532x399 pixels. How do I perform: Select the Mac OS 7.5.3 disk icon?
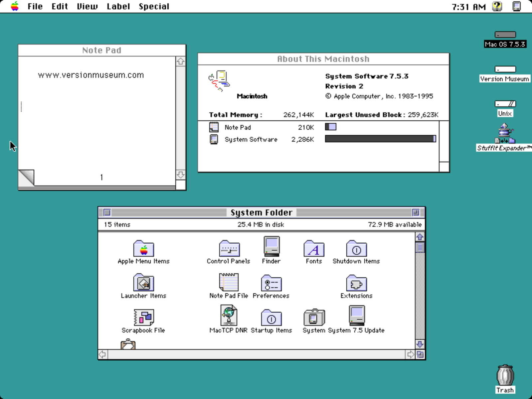pos(505,35)
